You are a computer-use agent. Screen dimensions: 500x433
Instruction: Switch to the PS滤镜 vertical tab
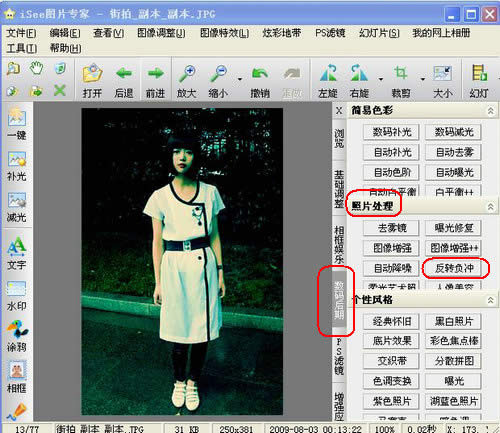(339, 357)
